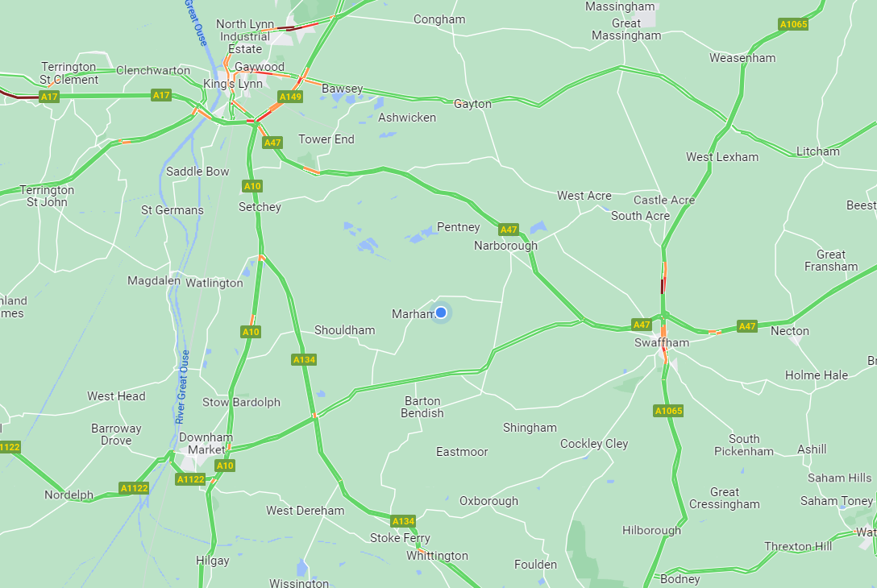Click the Oxborough village label
The height and width of the screenshot is (588, 877).
pyautogui.click(x=488, y=501)
